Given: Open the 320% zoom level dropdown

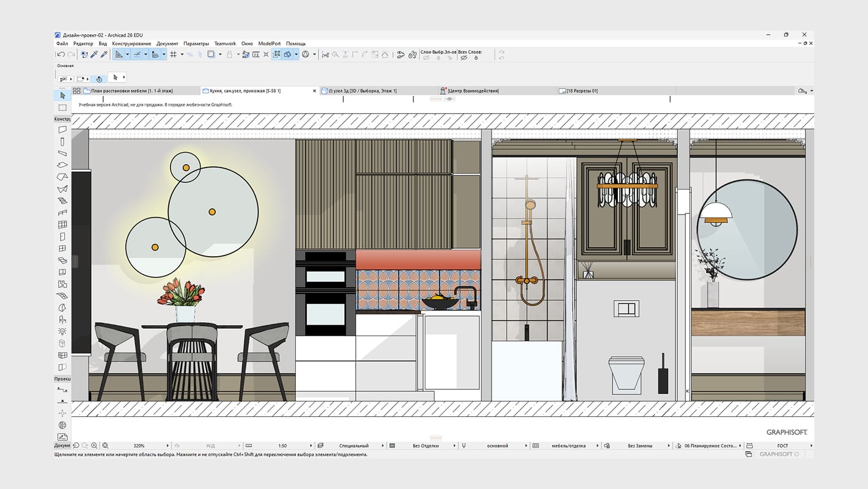Looking at the screenshot, I should click(141, 446).
